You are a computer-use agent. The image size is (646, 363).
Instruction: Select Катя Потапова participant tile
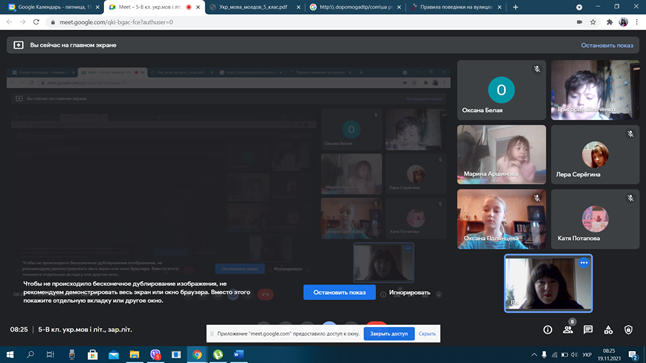(595, 219)
